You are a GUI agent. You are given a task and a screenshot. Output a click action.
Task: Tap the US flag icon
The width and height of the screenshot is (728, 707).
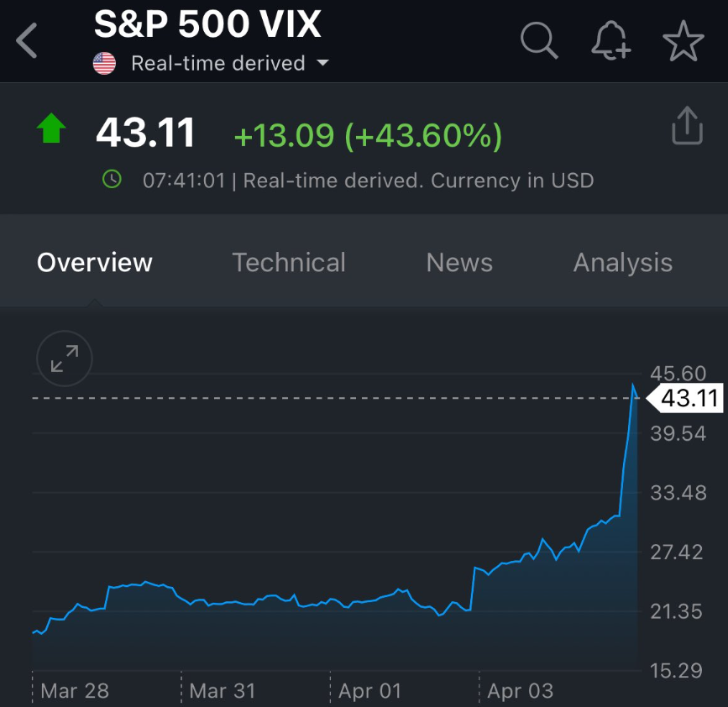(x=104, y=64)
